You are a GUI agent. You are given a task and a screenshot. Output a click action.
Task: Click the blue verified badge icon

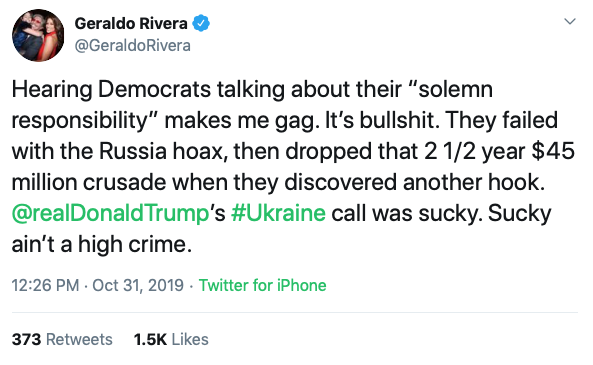tap(201, 23)
